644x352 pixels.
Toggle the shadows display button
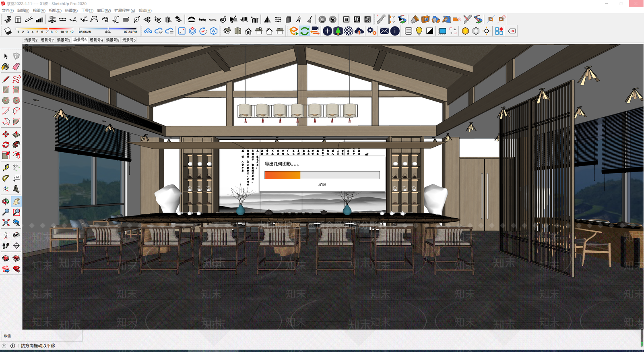coord(8,31)
